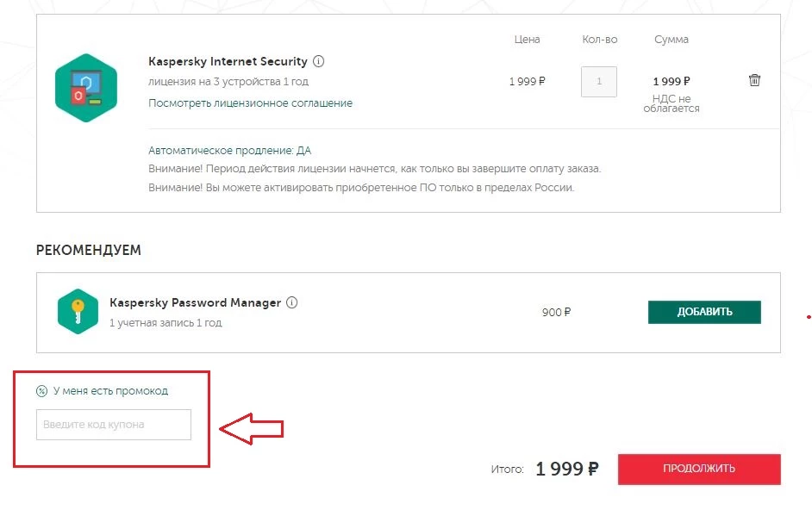Click the Kaspersky Password Manager key icon
Image resolution: width=812 pixels, height=510 pixels.
[x=78, y=311]
